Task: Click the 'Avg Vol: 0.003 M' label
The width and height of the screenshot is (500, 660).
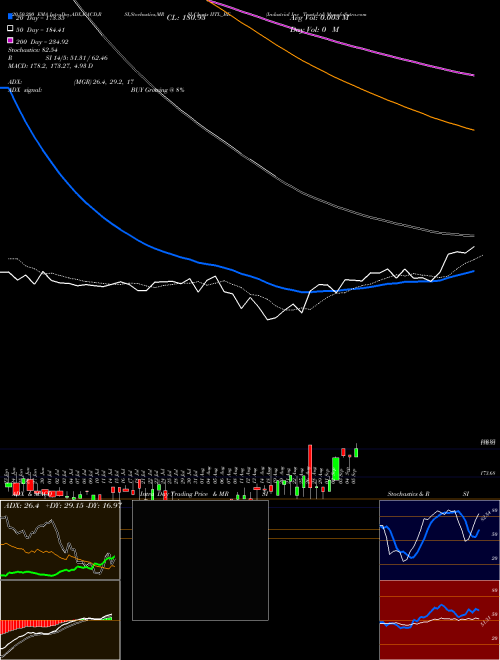Action: tap(319, 18)
